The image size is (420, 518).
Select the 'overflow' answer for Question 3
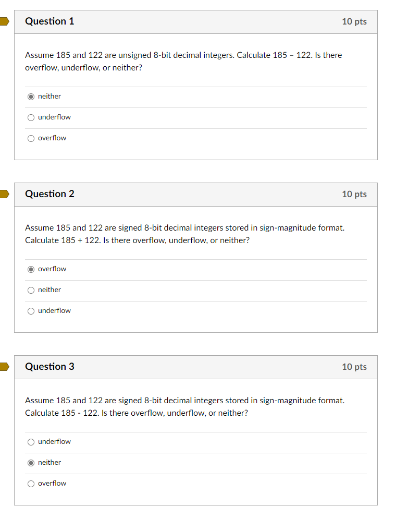tap(31, 484)
